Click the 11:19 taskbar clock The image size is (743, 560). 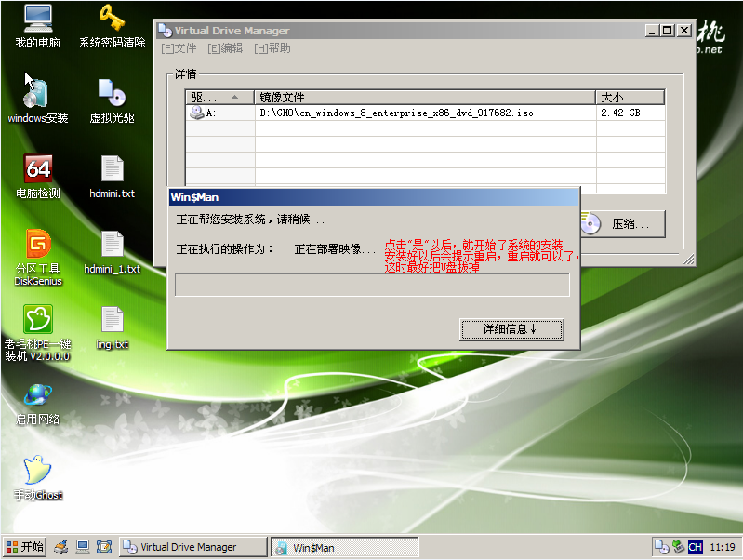723,547
